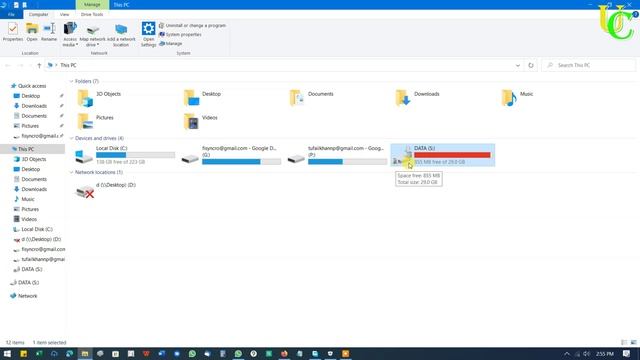This screenshot has height=360, width=640.
Task: Select the 3D Objects folder icon
Action: coord(85,98)
